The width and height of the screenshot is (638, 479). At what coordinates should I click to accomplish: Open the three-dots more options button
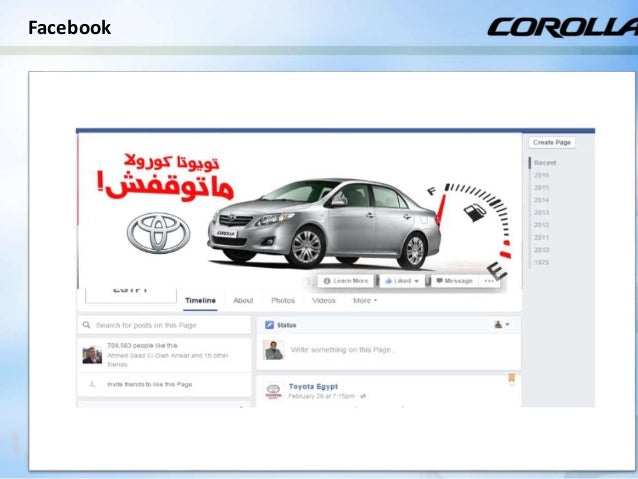(x=489, y=281)
